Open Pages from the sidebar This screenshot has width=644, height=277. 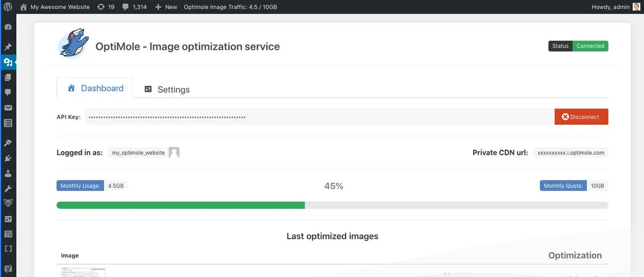coord(8,77)
